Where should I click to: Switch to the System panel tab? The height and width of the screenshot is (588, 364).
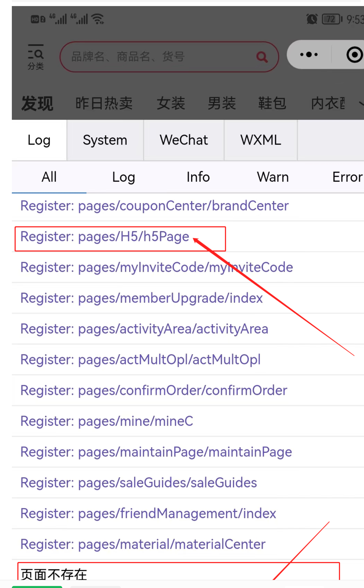pos(105,140)
